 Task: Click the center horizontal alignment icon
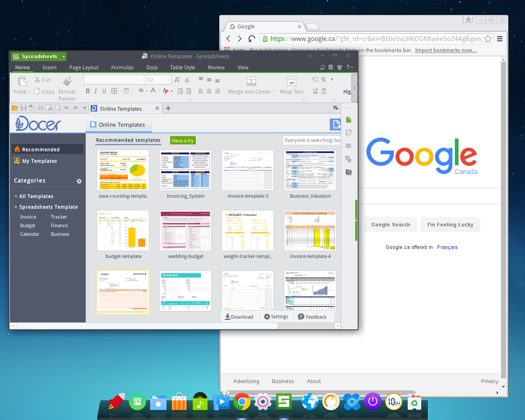click(x=209, y=91)
